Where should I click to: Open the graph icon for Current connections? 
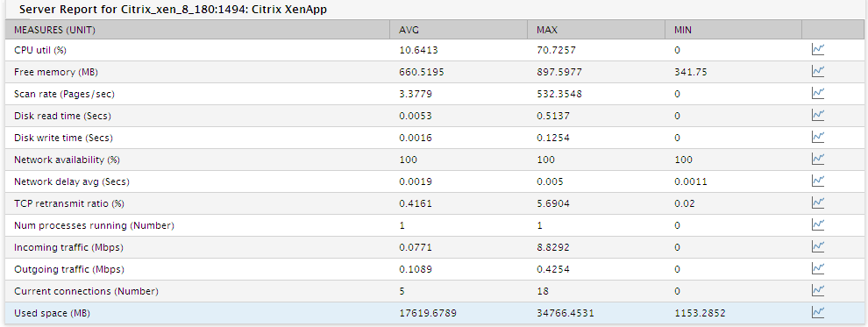point(818,290)
